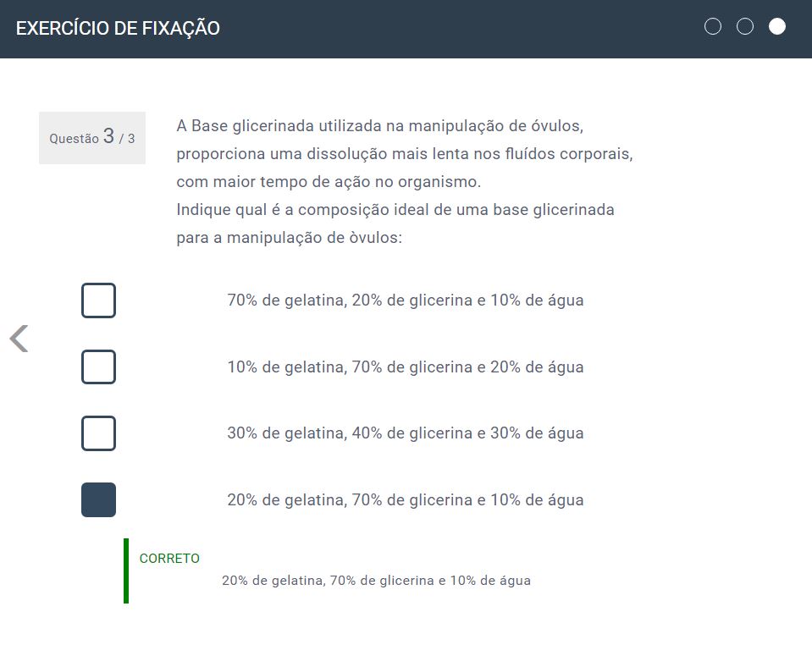Screen dimensions: 812x656
Task: Click the green vertical feedback bar
Action: (x=126, y=571)
